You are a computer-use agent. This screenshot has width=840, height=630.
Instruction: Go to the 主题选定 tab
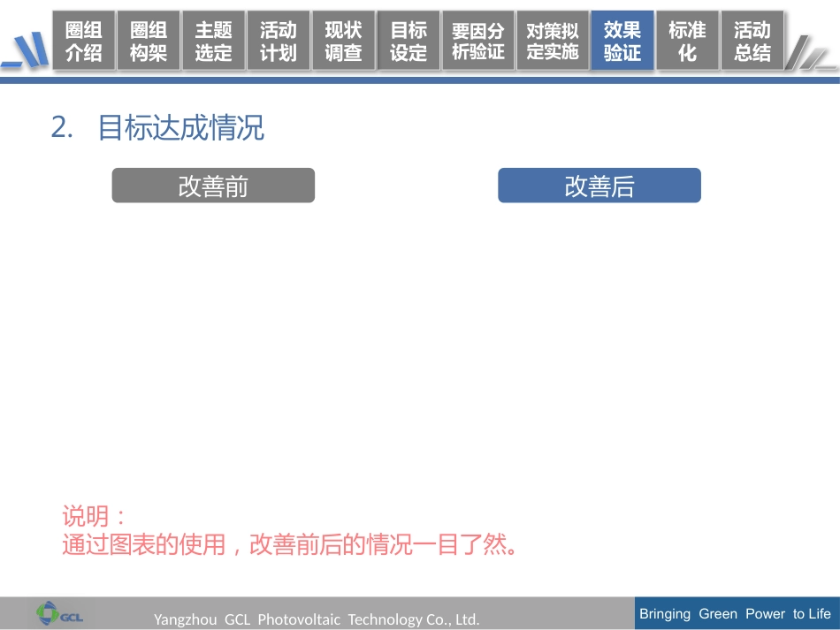(213, 41)
